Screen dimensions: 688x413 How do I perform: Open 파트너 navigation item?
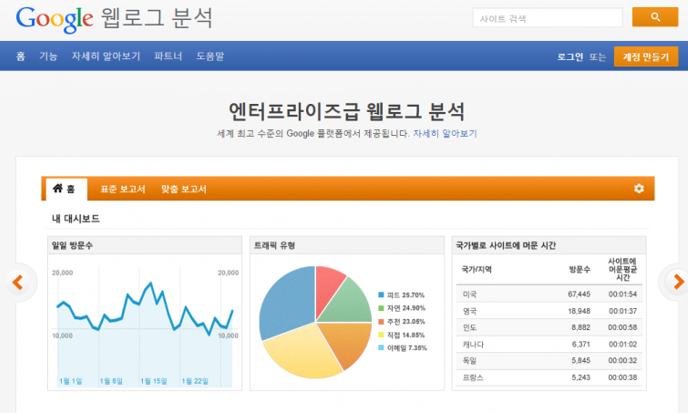tap(168, 56)
